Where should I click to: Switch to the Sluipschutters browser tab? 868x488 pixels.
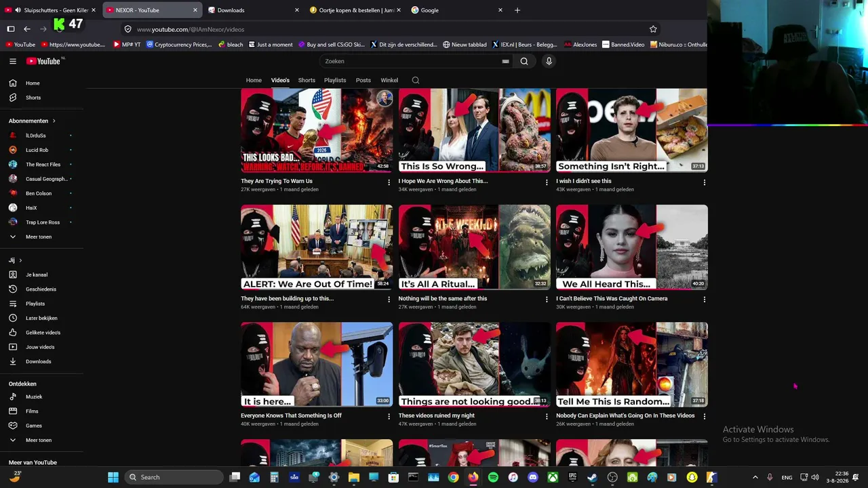tap(50, 10)
